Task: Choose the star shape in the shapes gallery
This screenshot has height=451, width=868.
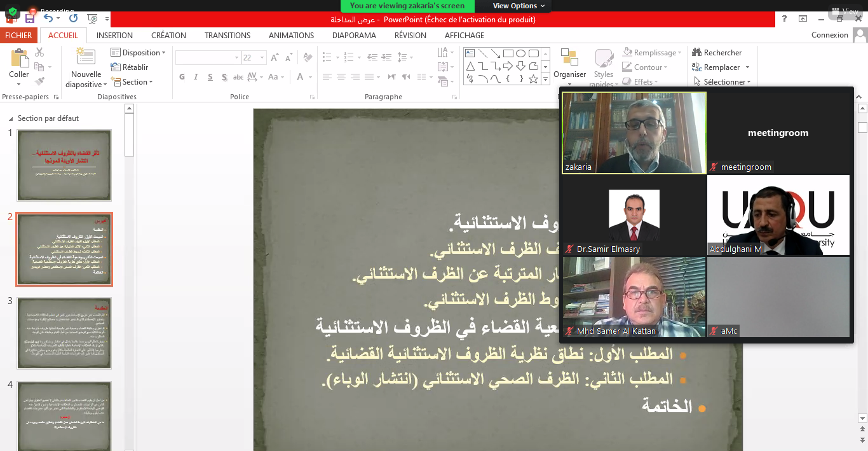Action: [533, 79]
